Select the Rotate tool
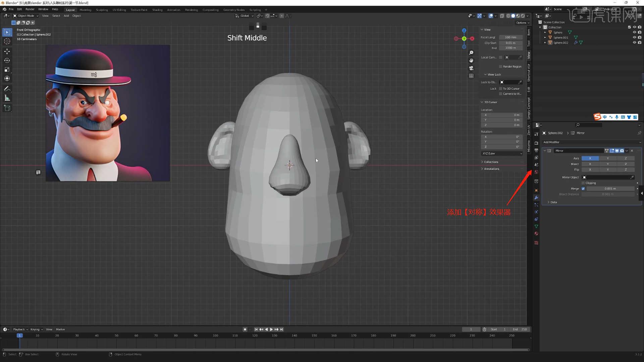The width and height of the screenshot is (644, 362). point(7,60)
